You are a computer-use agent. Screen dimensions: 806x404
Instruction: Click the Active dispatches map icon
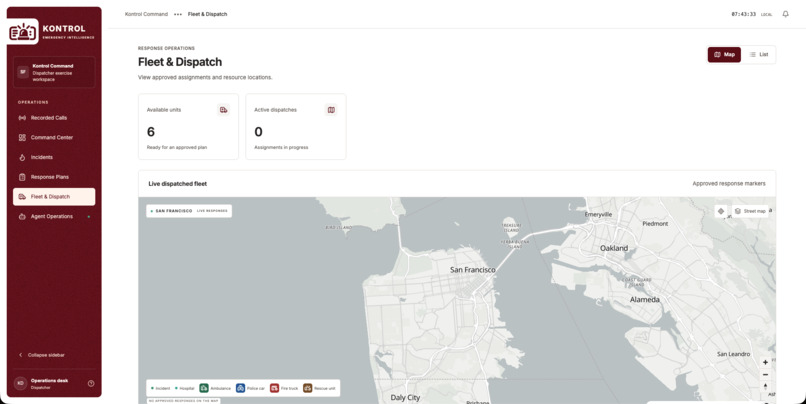(331, 109)
